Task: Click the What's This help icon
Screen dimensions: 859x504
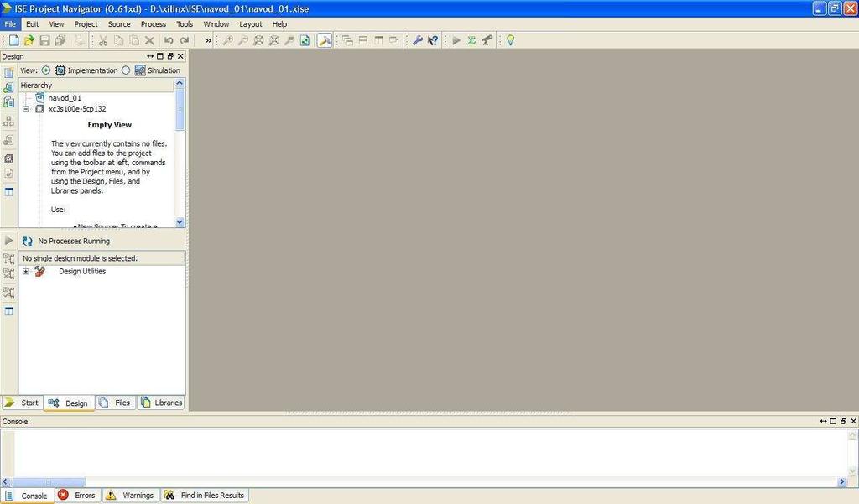Action: [x=433, y=40]
